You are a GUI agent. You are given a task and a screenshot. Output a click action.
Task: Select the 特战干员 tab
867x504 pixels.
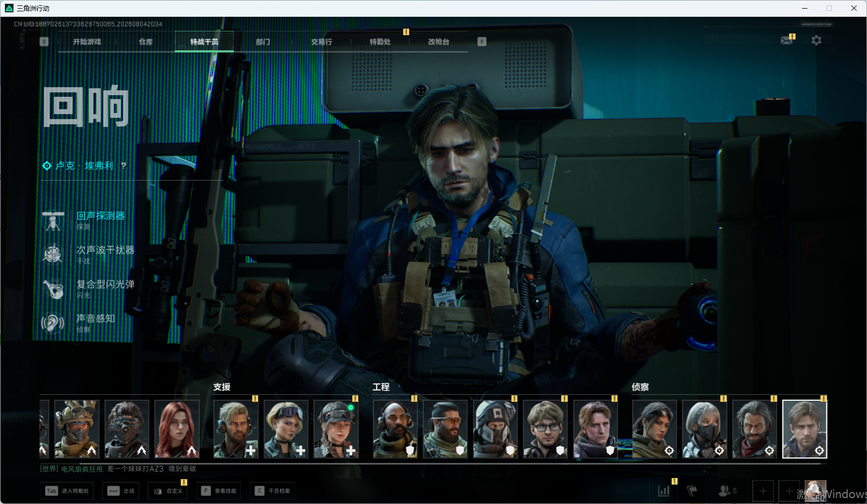tap(204, 42)
